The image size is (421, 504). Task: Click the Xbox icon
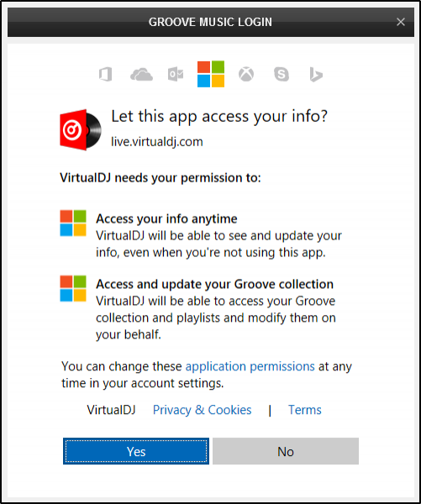246,74
